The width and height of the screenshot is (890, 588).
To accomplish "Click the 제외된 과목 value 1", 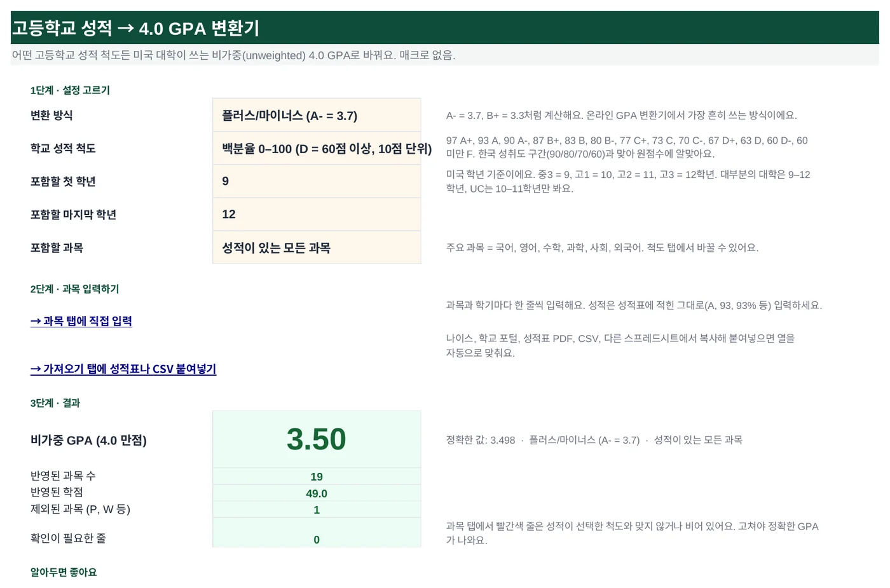I will coord(317,509).
